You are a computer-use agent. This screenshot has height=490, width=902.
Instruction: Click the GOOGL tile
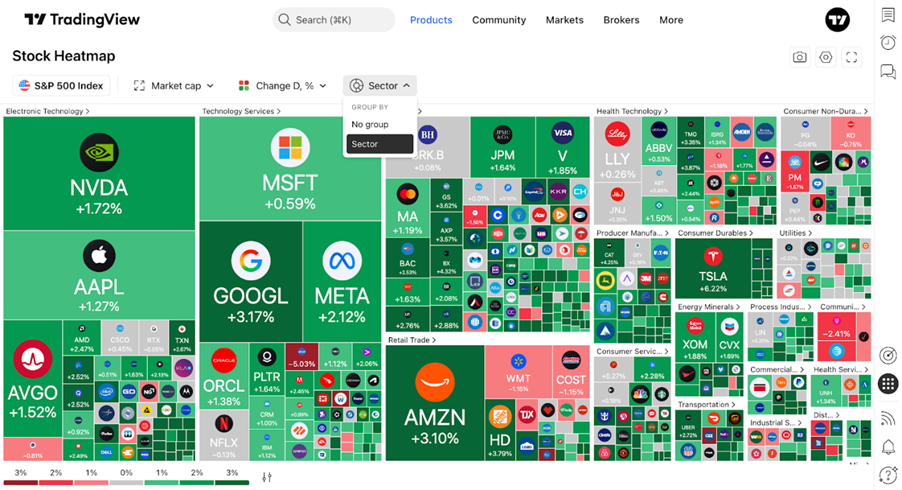pyautogui.click(x=250, y=282)
